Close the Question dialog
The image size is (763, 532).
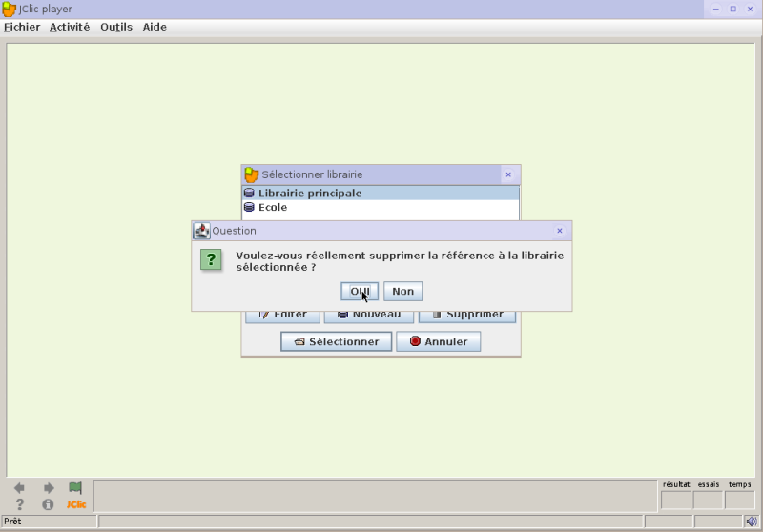point(560,231)
